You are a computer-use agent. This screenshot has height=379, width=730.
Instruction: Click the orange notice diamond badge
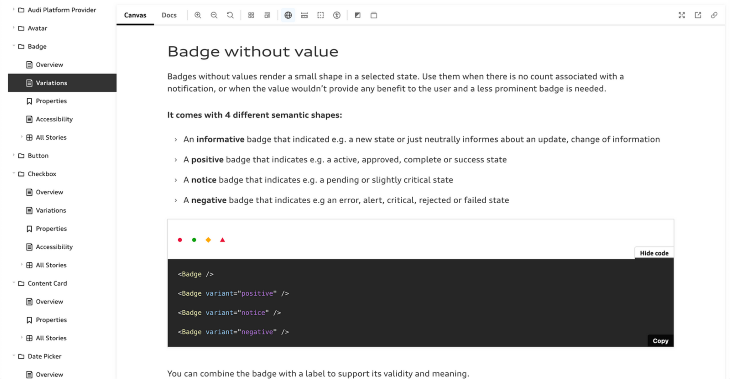[x=208, y=240]
